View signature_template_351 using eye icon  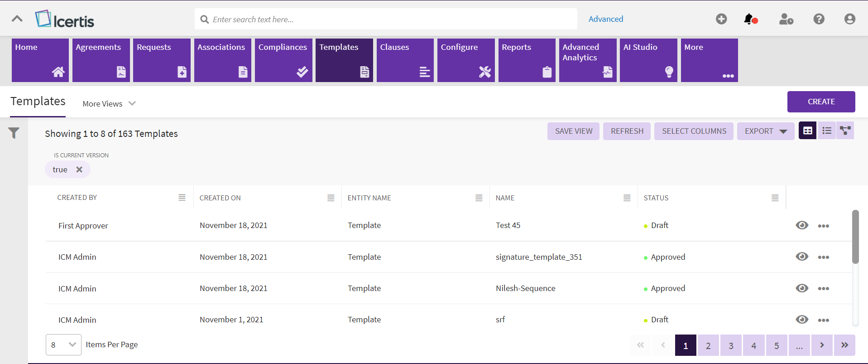click(802, 257)
